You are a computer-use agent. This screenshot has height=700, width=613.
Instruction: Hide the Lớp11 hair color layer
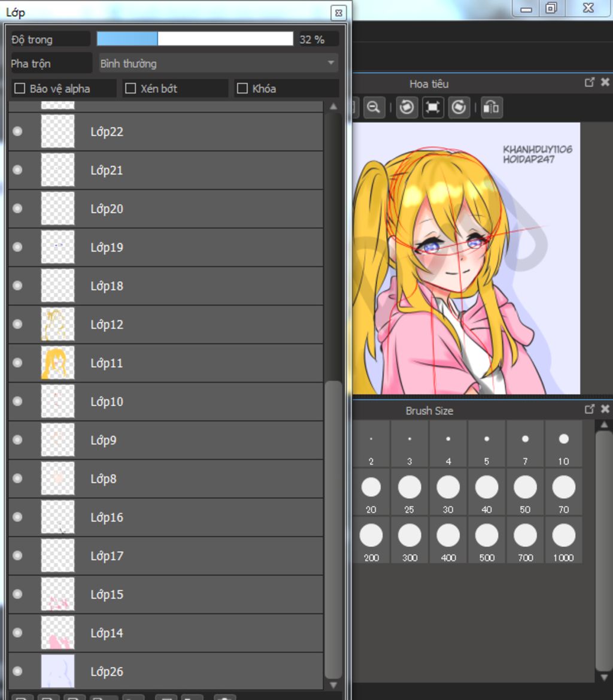(17, 362)
